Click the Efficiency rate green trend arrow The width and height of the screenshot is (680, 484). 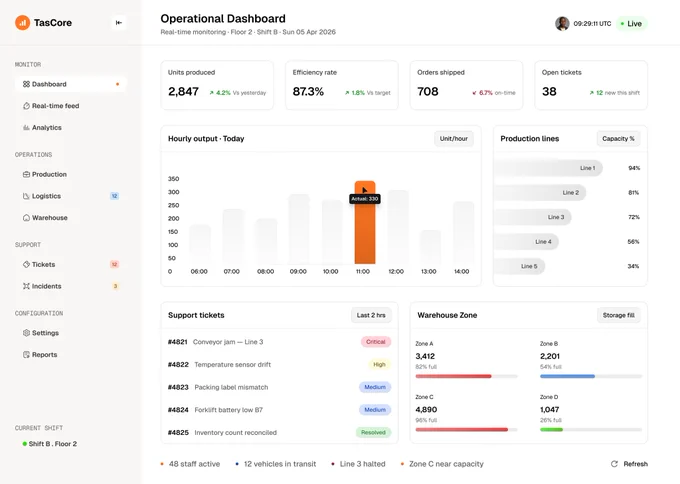coord(347,93)
